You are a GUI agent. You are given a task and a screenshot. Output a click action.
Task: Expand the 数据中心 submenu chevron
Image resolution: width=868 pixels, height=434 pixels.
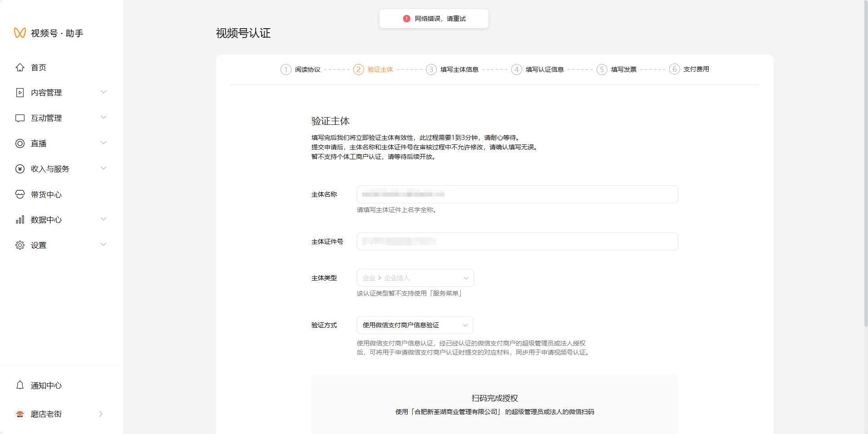pos(104,219)
